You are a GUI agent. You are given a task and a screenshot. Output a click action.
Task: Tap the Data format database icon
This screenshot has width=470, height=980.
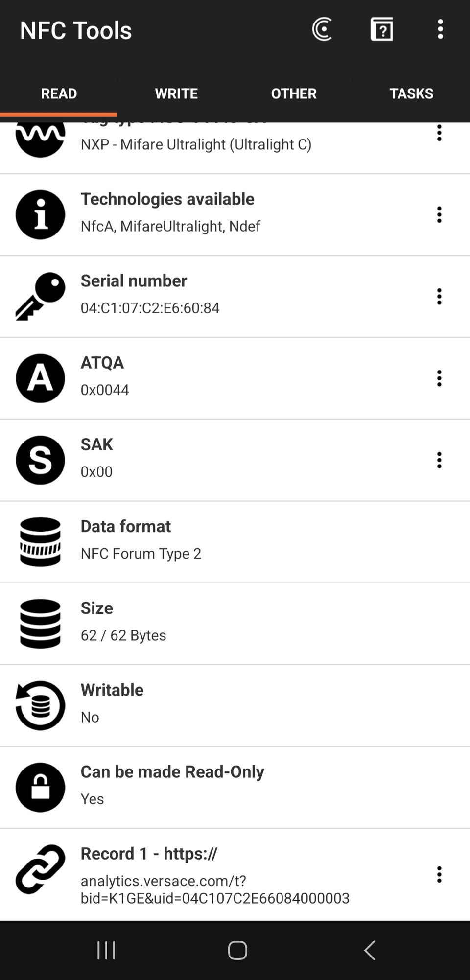[x=40, y=542]
